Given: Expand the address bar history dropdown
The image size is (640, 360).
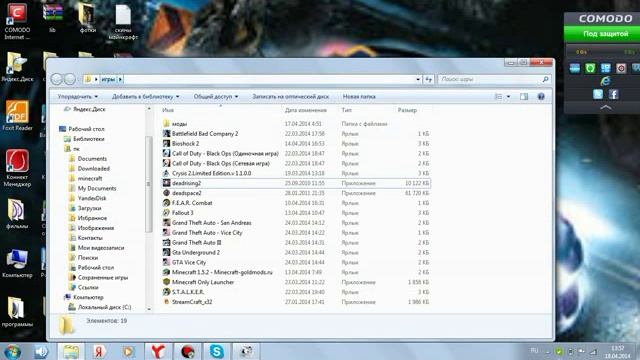Looking at the screenshot, I should point(418,79).
